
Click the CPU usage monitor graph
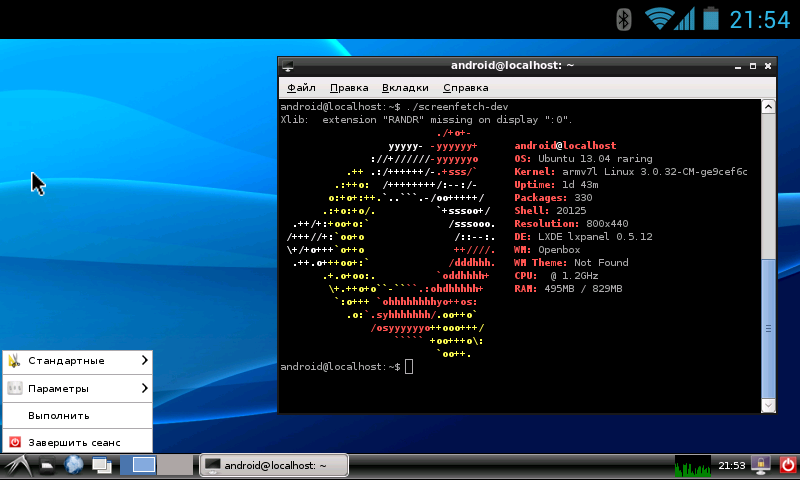pos(692,466)
